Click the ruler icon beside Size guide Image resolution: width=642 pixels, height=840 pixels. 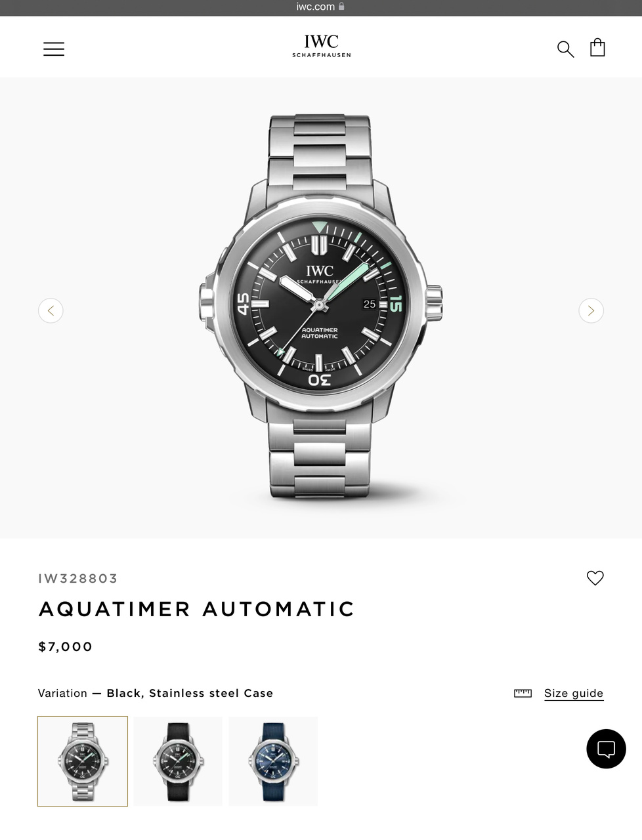[523, 693]
